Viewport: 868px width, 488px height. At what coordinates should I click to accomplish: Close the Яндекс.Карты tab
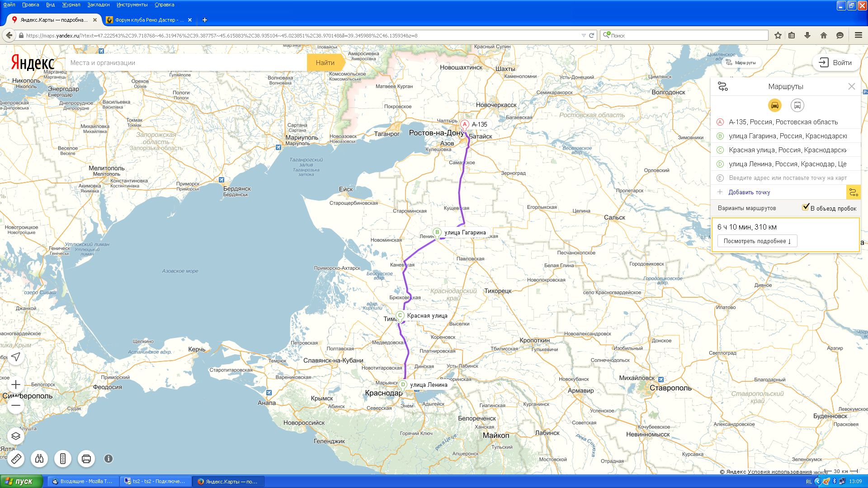95,20
